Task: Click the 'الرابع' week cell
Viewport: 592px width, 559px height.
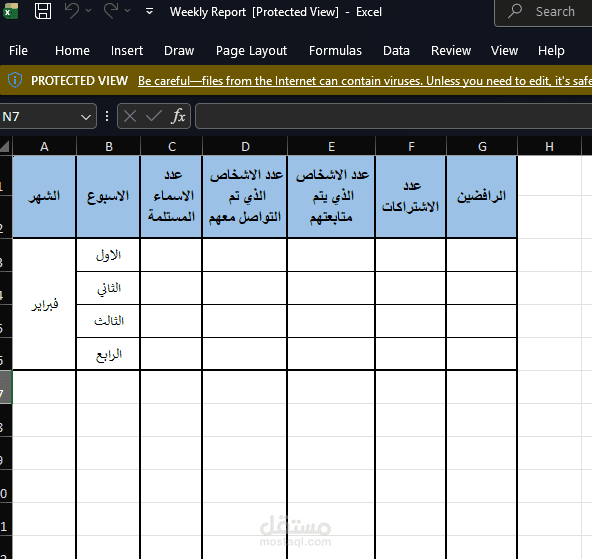Action: click(x=108, y=354)
